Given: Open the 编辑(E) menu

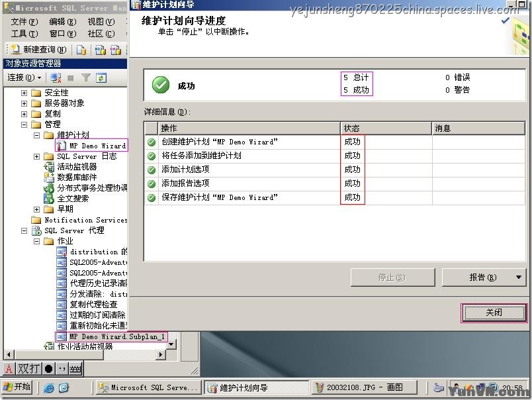Looking at the screenshot, I should tap(62, 21).
